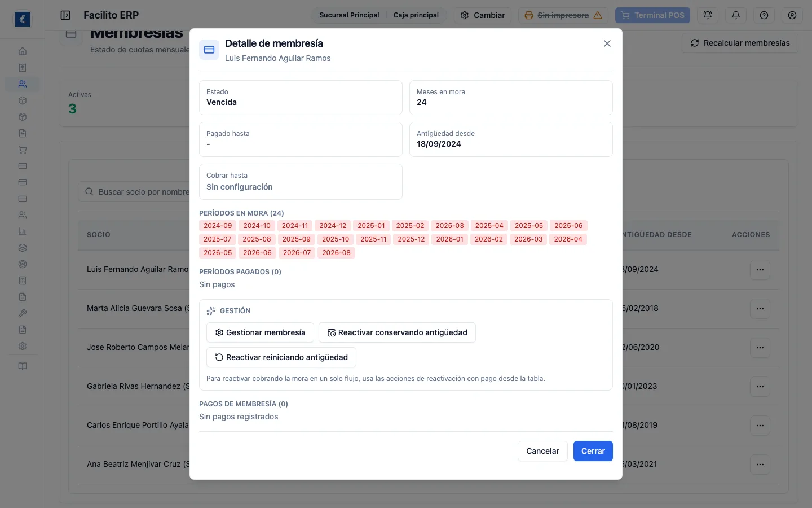The height and width of the screenshot is (508, 812).
Task: Click the Cerrar button
Action: (x=593, y=451)
